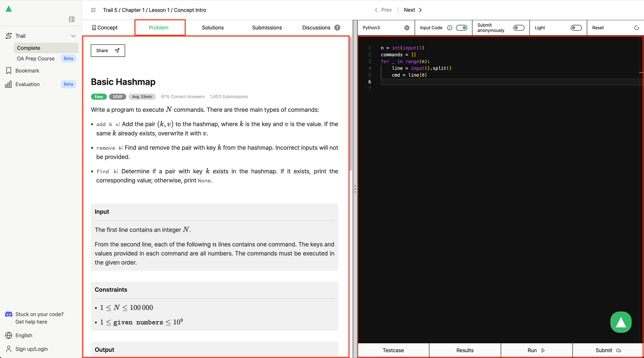This screenshot has width=644, height=358.
Task: Click the green triangle logo at top left
Action: [9, 9]
